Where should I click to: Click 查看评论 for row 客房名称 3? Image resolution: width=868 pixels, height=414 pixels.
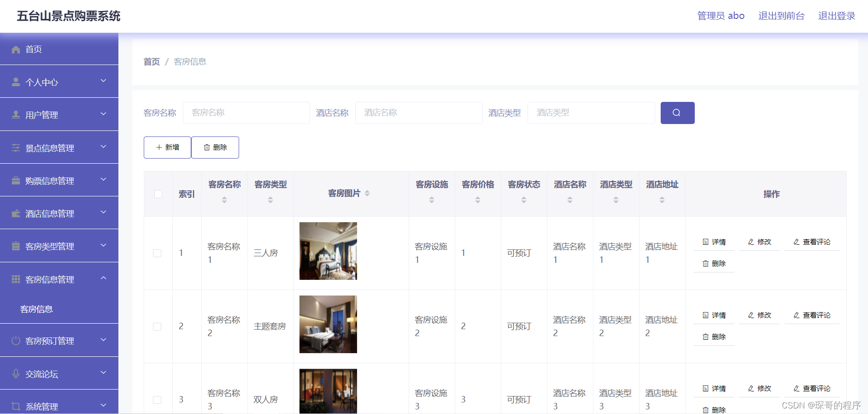point(812,389)
